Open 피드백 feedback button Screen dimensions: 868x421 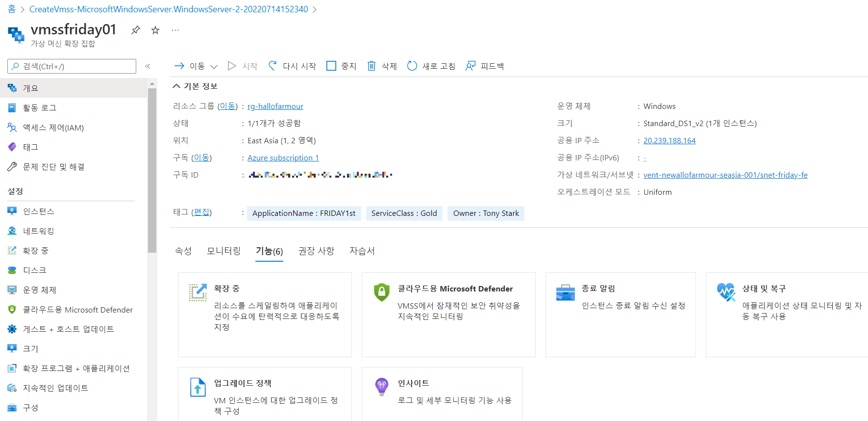[485, 66]
